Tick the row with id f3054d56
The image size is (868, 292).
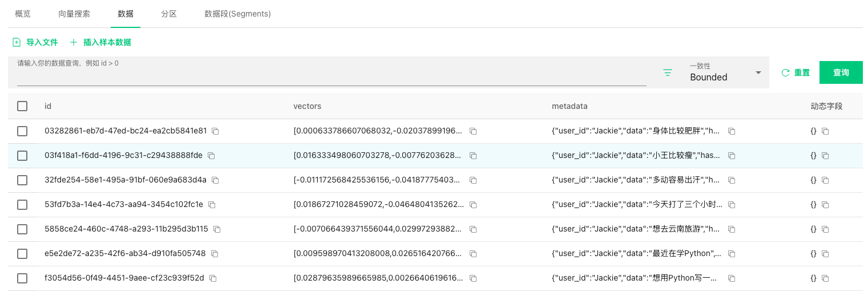pyautogui.click(x=22, y=278)
